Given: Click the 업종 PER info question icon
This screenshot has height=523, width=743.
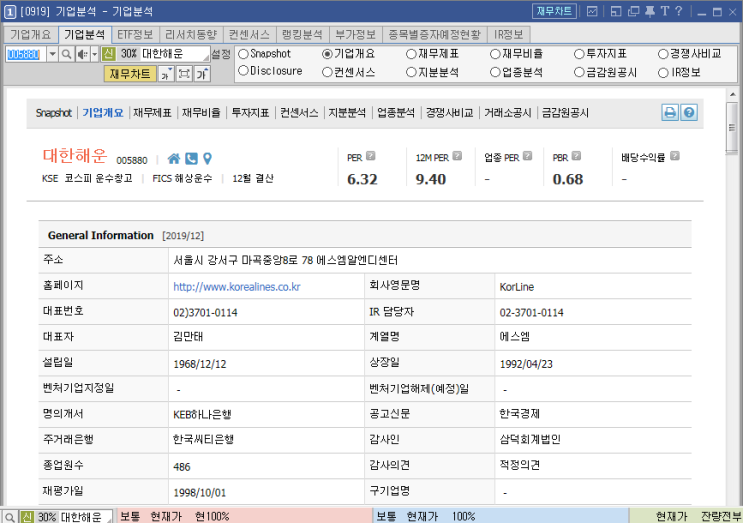Looking at the screenshot, I should [527, 156].
